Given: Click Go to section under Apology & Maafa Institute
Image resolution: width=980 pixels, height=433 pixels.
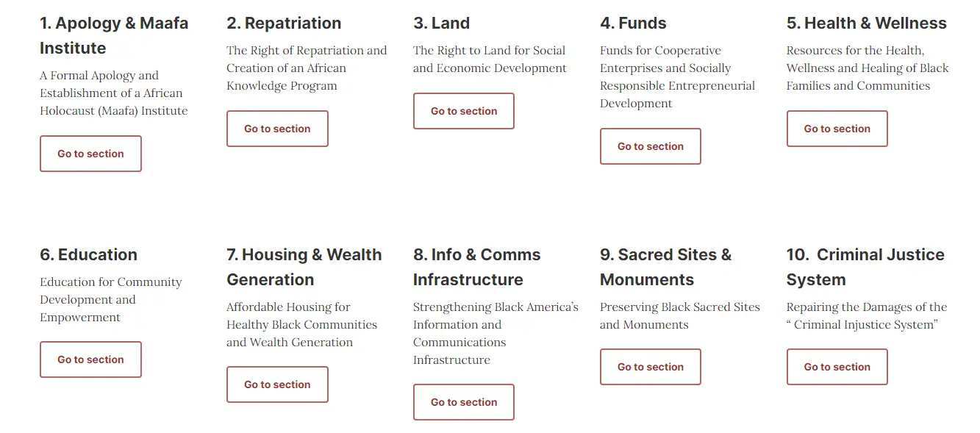Looking at the screenshot, I should pos(90,154).
